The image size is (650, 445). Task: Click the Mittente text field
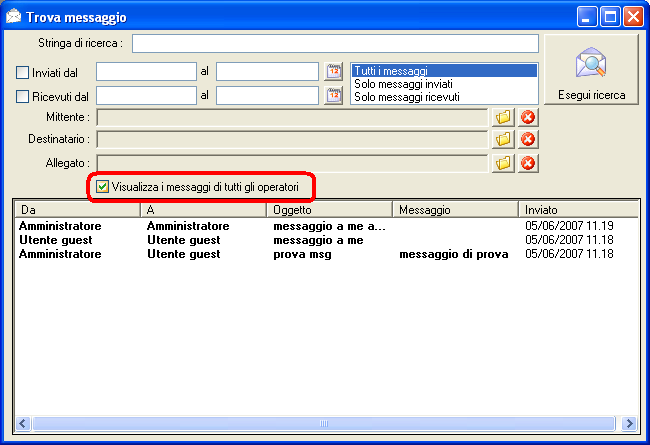[x=292, y=117]
